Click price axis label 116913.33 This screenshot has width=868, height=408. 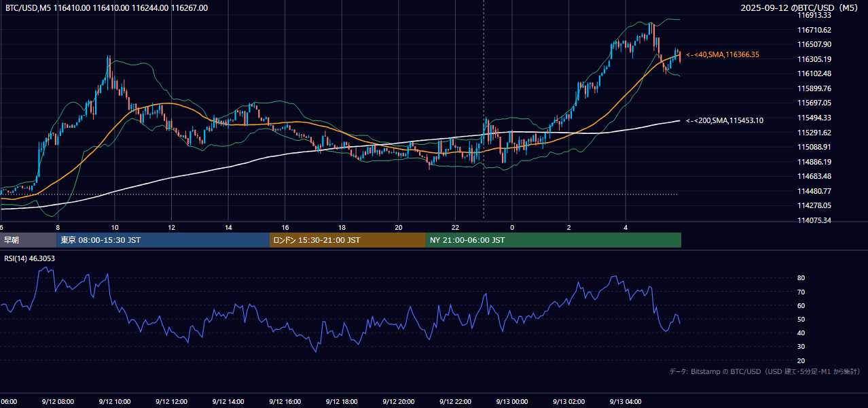[x=815, y=15]
